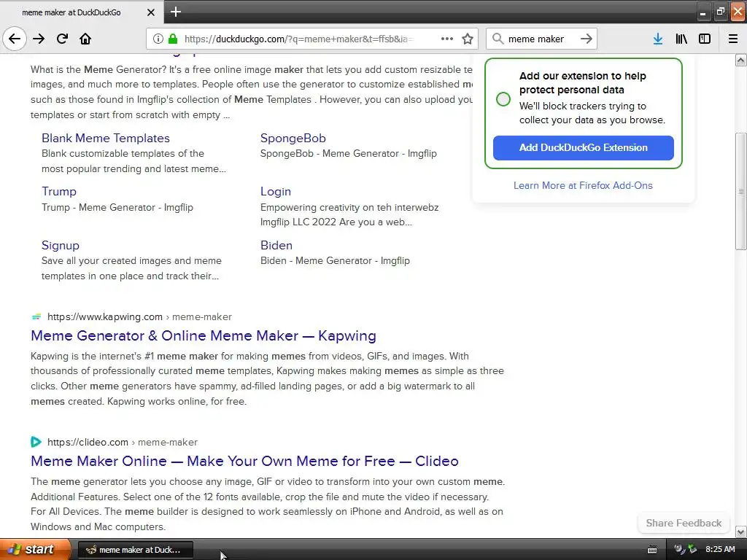Open the Downloads panel
Image resolution: width=747 pixels, height=560 pixels.
click(658, 39)
